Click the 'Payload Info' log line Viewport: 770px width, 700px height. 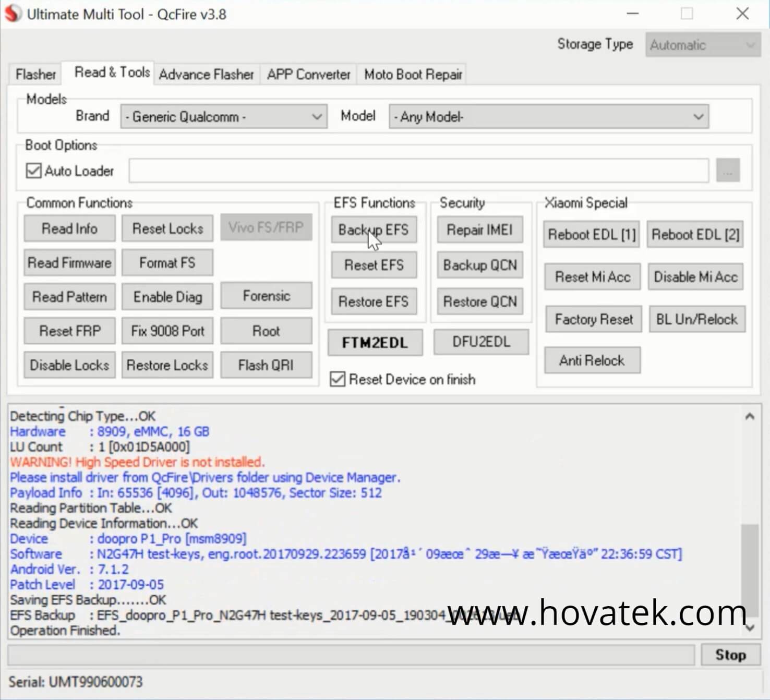[x=196, y=492]
